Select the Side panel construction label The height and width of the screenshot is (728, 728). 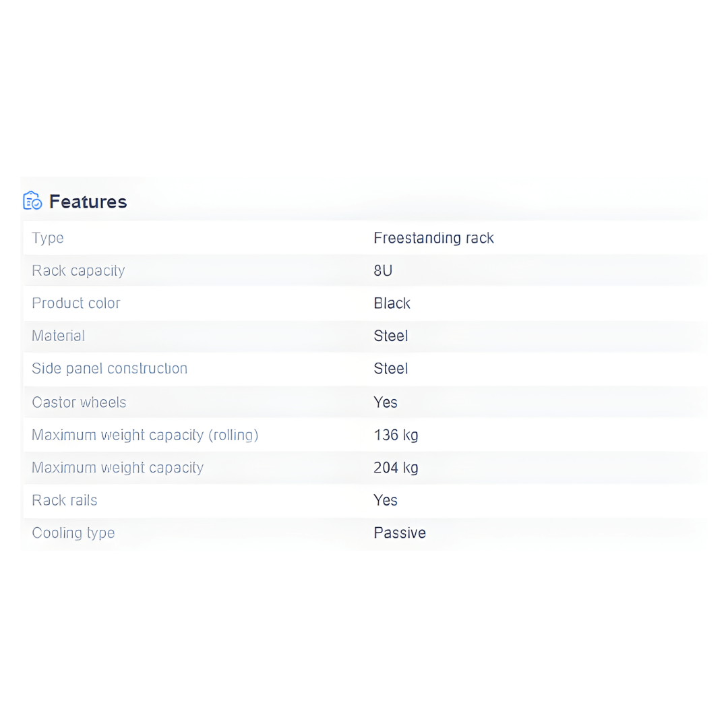coord(109,369)
